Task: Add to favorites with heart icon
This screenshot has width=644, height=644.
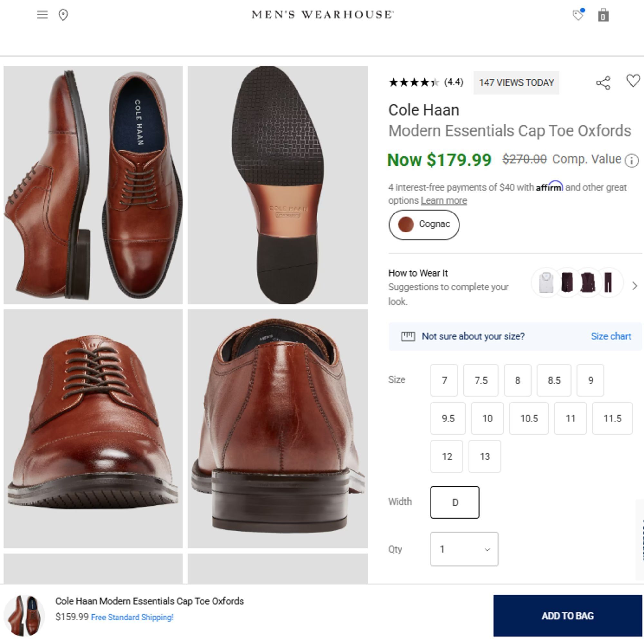Action: pyautogui.click(x=633, y=81)
